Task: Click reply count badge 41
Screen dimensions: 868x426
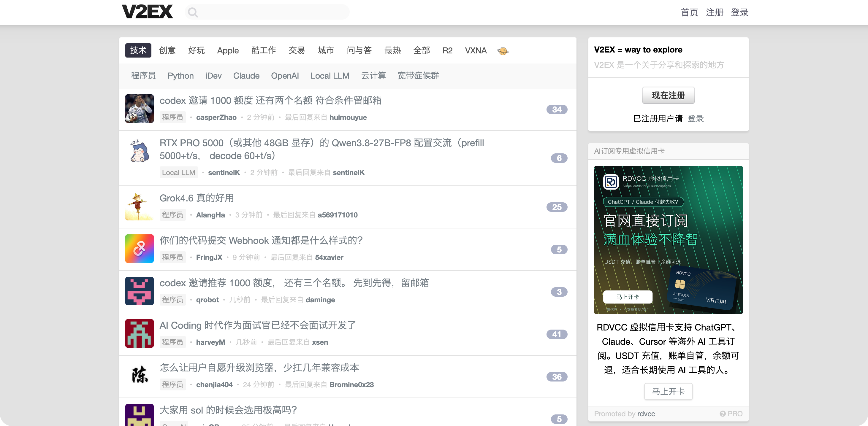Action: pos(557,334)
